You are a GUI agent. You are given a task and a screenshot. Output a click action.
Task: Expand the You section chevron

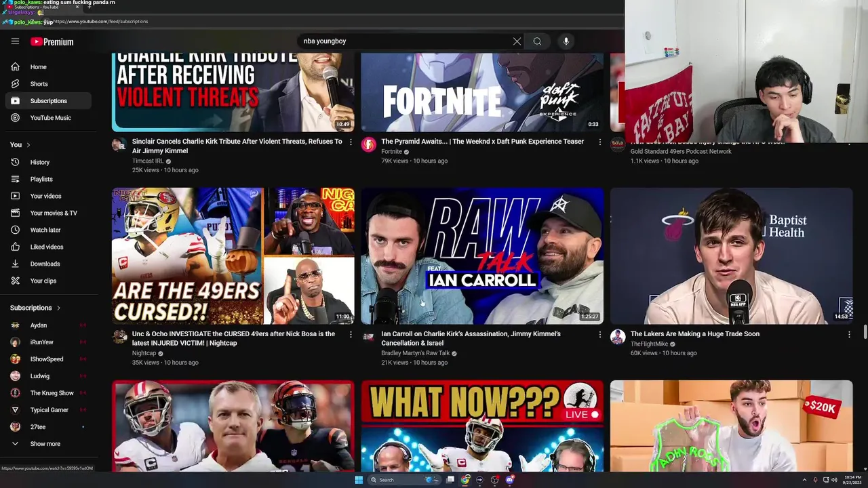pos(28,145)
